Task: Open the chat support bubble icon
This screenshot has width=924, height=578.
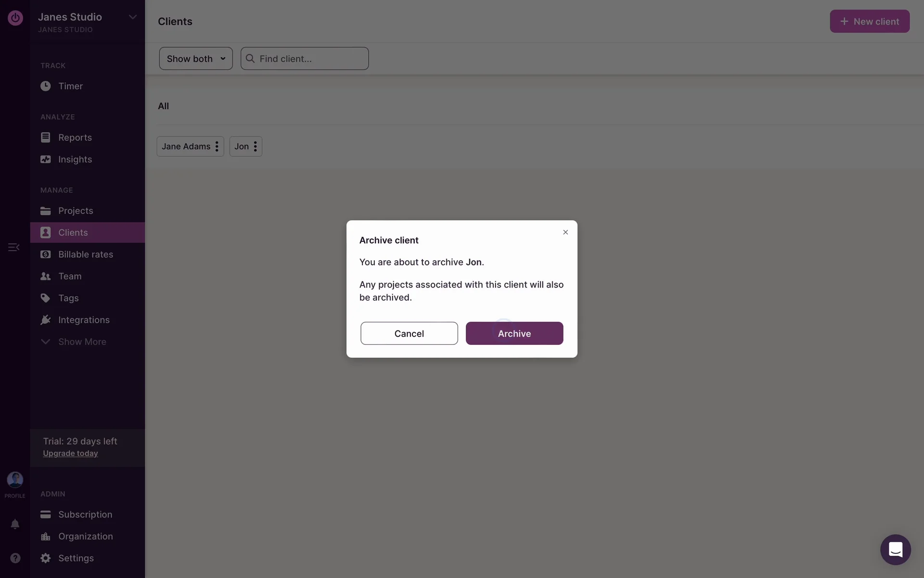Action: coord(895,550)
